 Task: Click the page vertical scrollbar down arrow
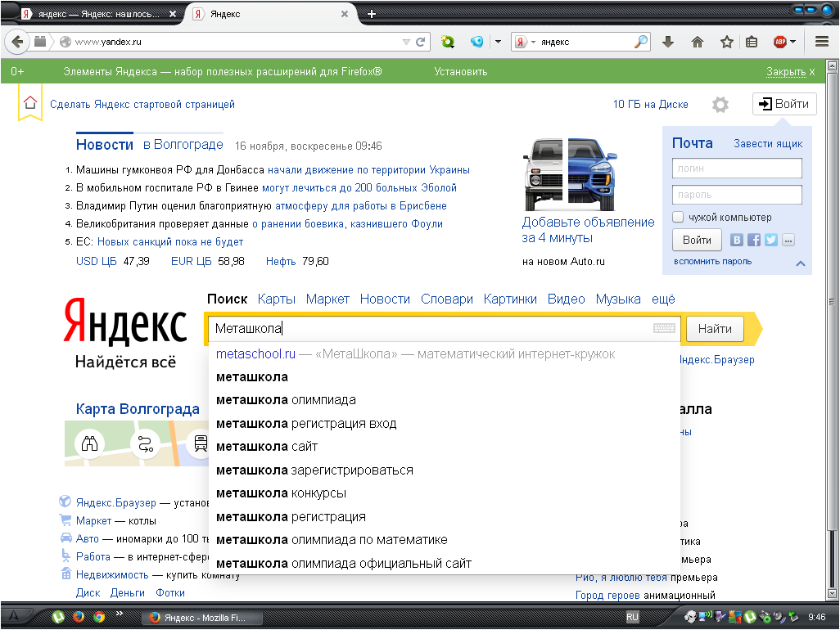click(832, 593)
